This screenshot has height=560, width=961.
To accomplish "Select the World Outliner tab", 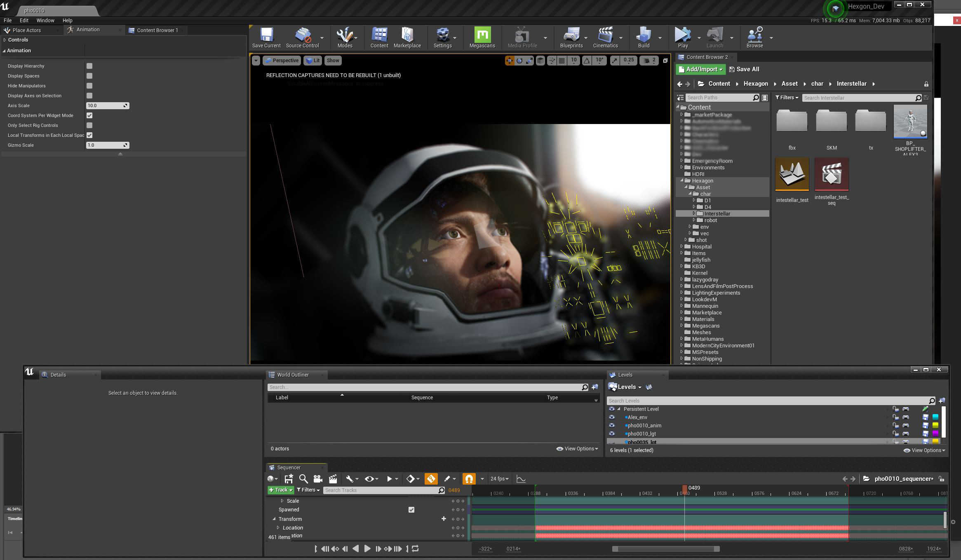I will [293, 375].
